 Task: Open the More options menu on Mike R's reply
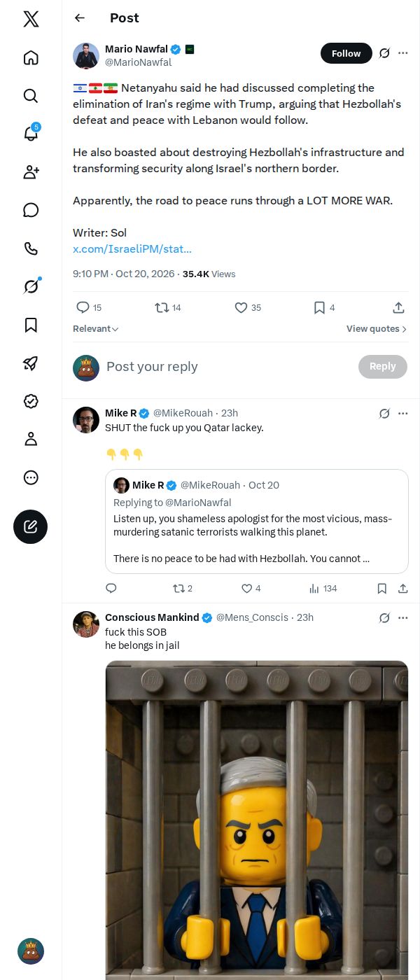(403, 413)
